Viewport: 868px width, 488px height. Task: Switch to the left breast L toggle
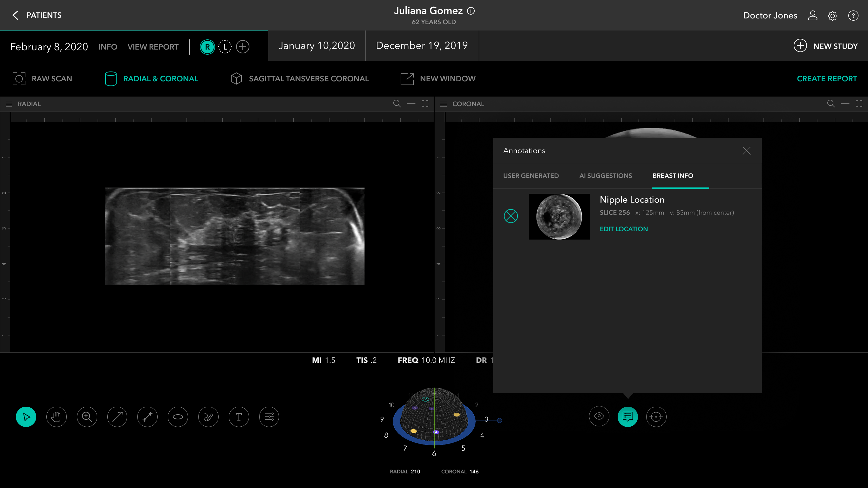click(225, 46)
